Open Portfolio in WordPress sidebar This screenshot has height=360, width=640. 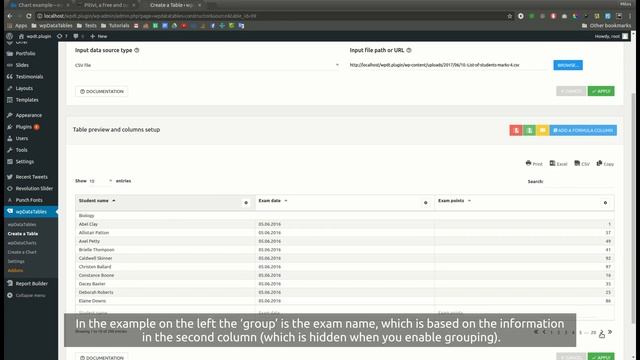click(25, 53)
